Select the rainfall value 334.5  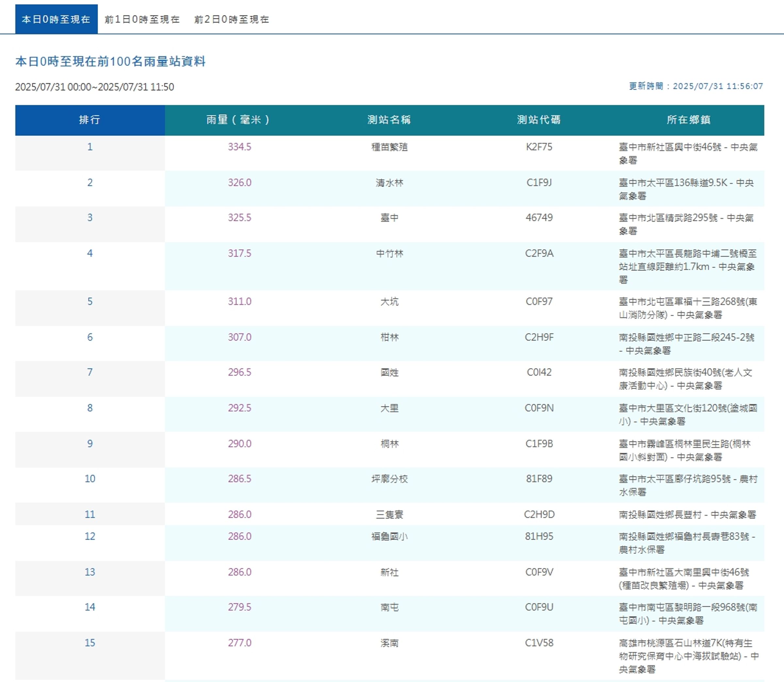pos(239,147)
